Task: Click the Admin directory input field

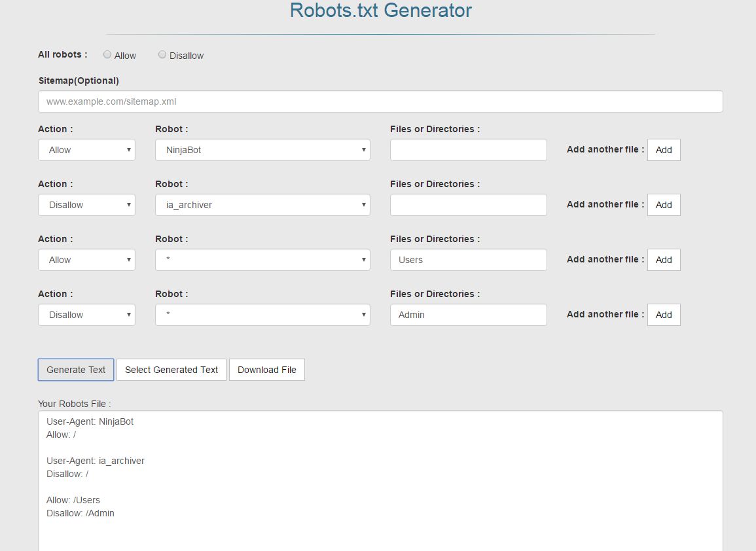Action: [x=468, y=315]
